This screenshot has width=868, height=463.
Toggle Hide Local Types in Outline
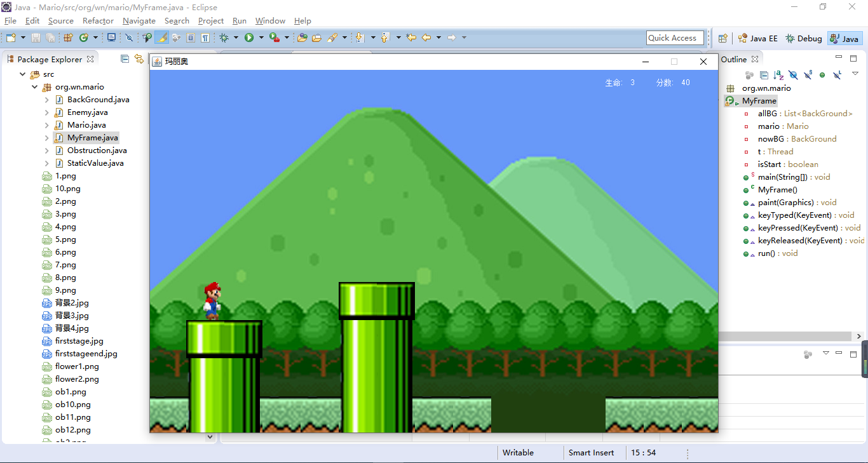pos(837,75)
